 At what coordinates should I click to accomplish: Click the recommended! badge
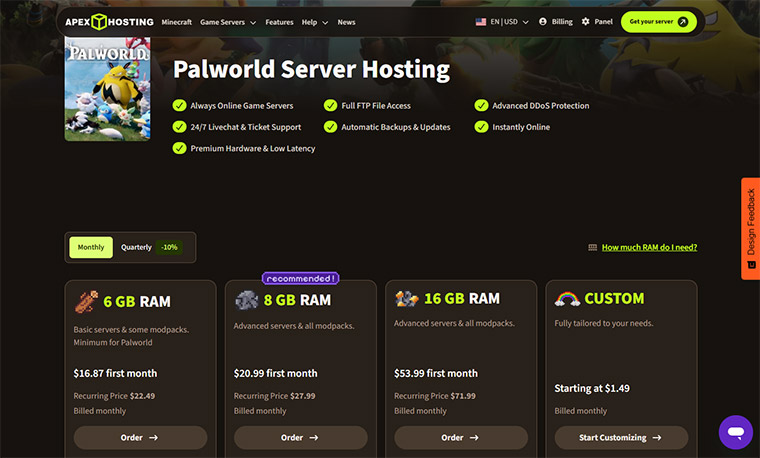tap(301, 278)
